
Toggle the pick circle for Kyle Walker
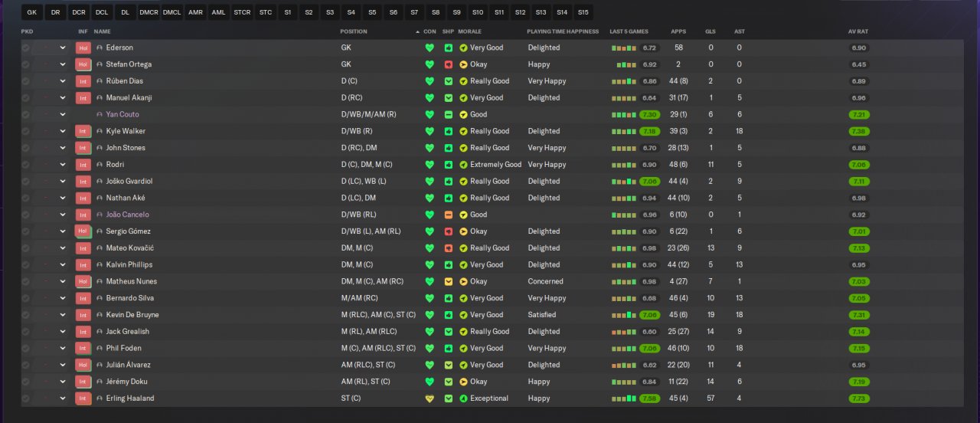coord(26,131)
